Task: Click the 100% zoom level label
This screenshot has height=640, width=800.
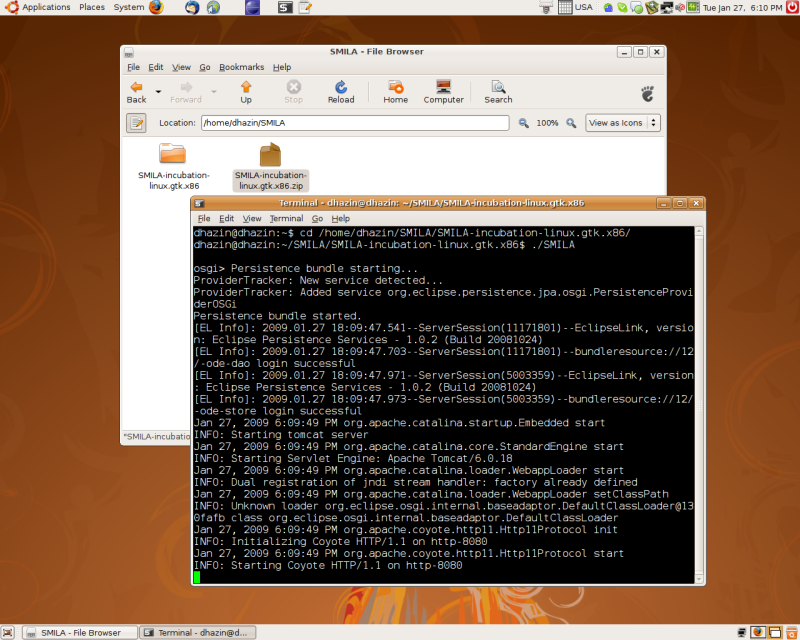Action: point(547,123)
